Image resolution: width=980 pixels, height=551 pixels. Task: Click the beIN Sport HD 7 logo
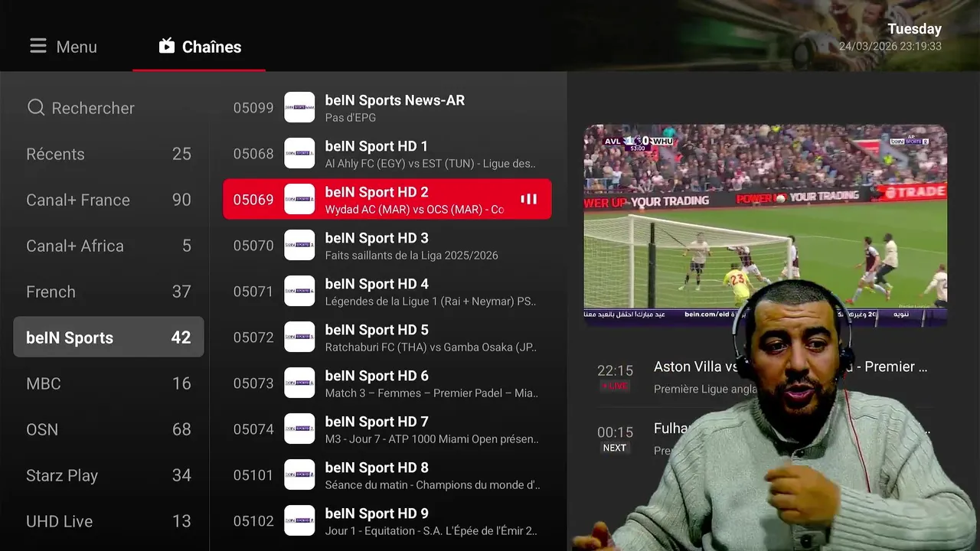pos(299,429)
